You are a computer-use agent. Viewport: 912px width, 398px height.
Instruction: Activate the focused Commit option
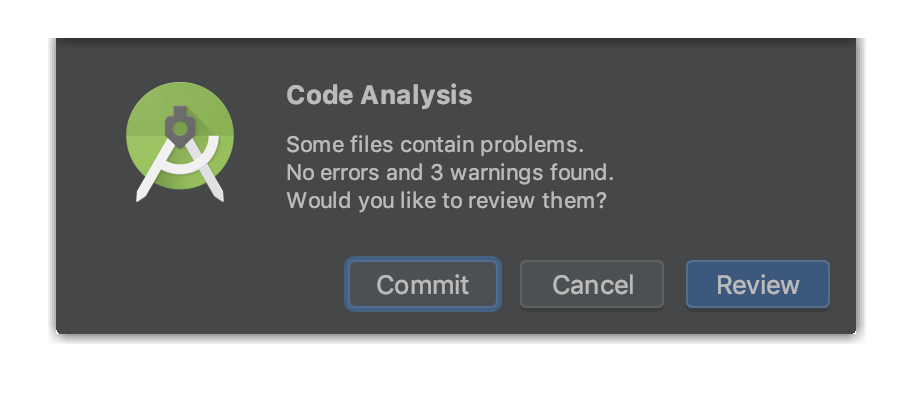pyautogui.click(x=423, y=285)
